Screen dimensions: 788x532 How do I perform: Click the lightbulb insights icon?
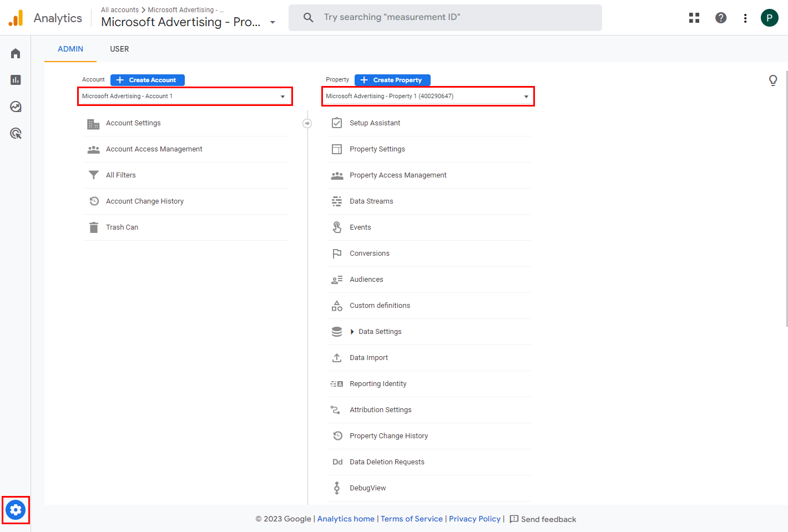(773, 80)
